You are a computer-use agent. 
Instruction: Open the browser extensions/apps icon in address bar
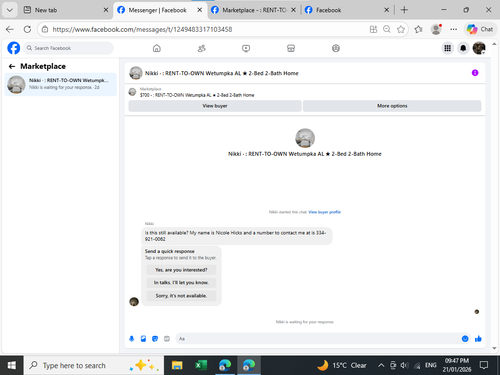[x=373, y=29]
